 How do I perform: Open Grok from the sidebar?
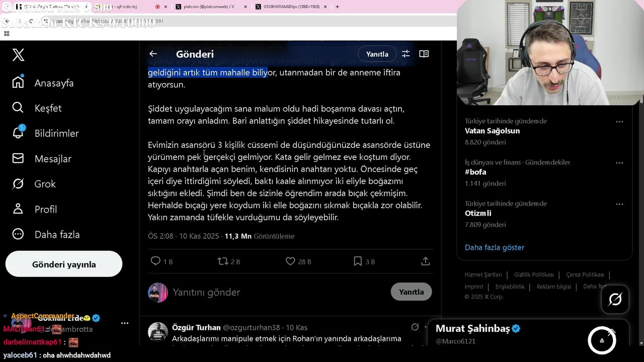(x=34, y=184)
